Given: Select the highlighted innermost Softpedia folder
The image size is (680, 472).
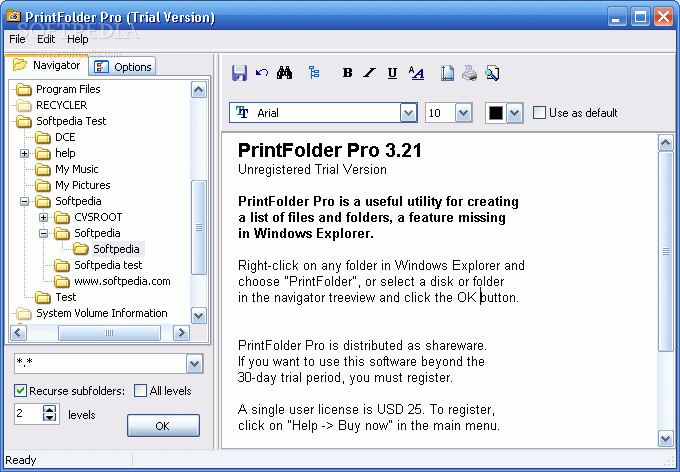Looking at the screenshot, I should click(x=116, y=249).
